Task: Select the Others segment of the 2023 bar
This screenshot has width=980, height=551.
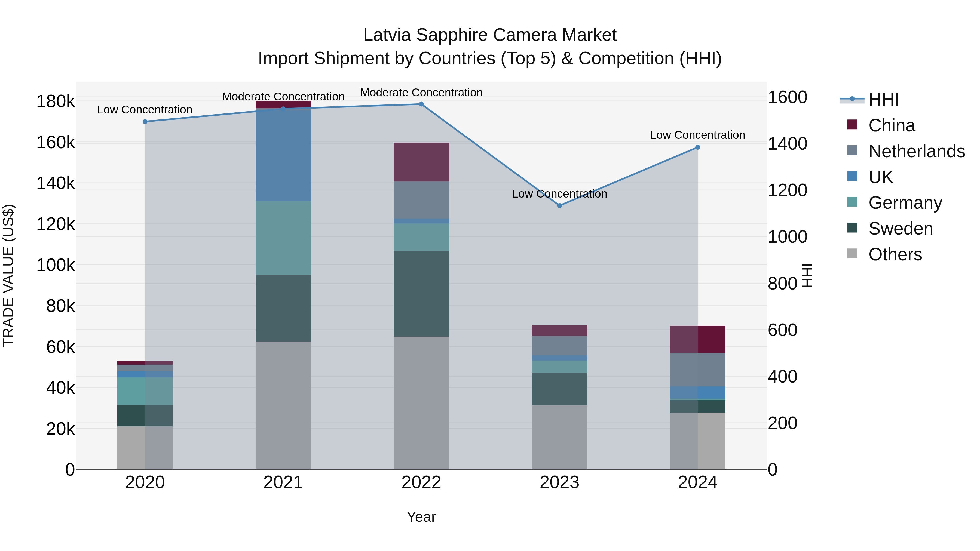Action: (x=559, y=437)
